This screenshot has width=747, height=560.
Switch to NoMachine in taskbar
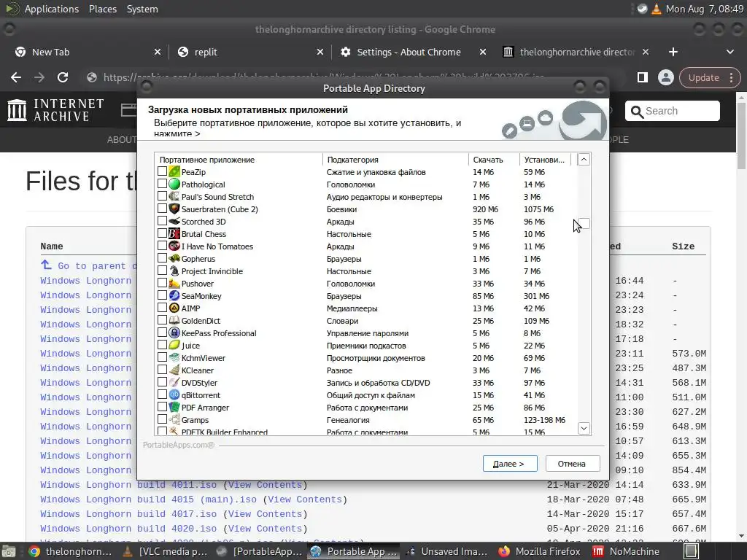pos(626,551)
